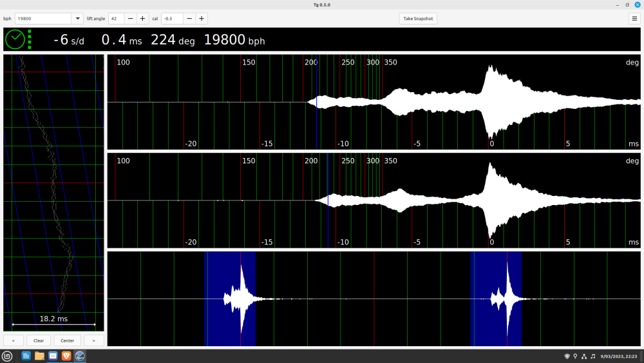Click into the lift angle 42 field
The width and height of the screenshot is (644, 363).
pyautogui.click(x=116, y=19)
